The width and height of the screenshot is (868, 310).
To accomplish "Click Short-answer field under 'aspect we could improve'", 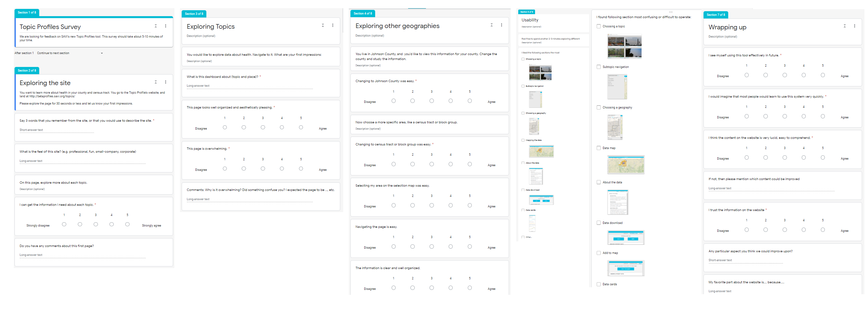I will 745,261.
